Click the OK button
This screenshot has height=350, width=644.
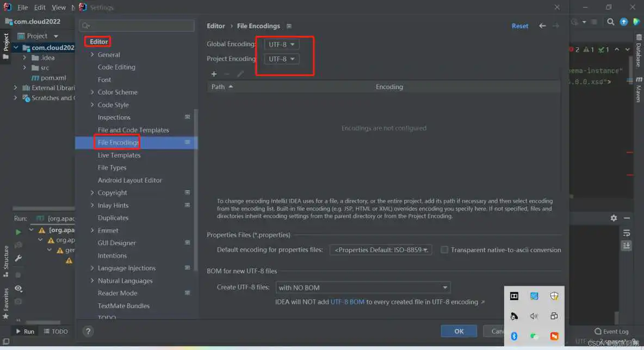pyautogui.click(x=459, y=331)
